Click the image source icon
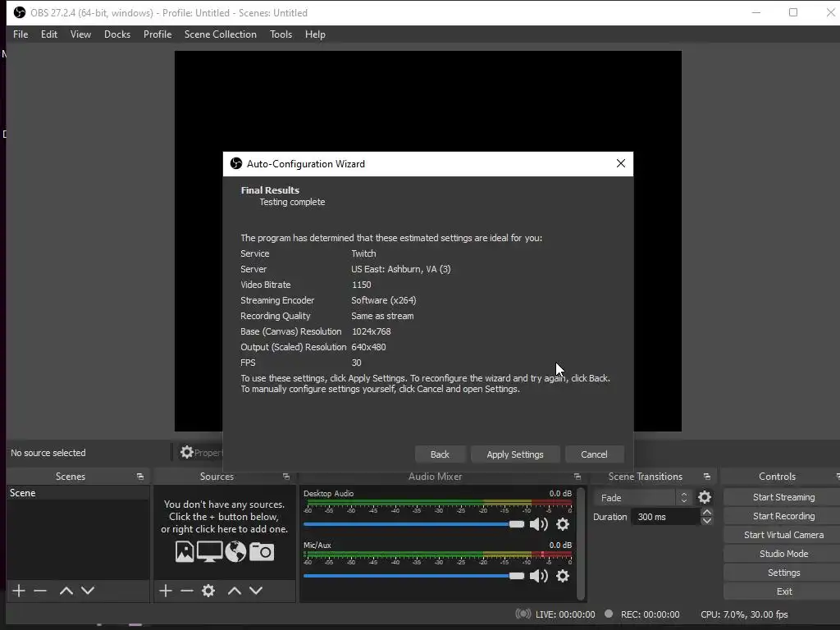The width and height of the screenshot is (840, 630). click(x=185, y=552)
